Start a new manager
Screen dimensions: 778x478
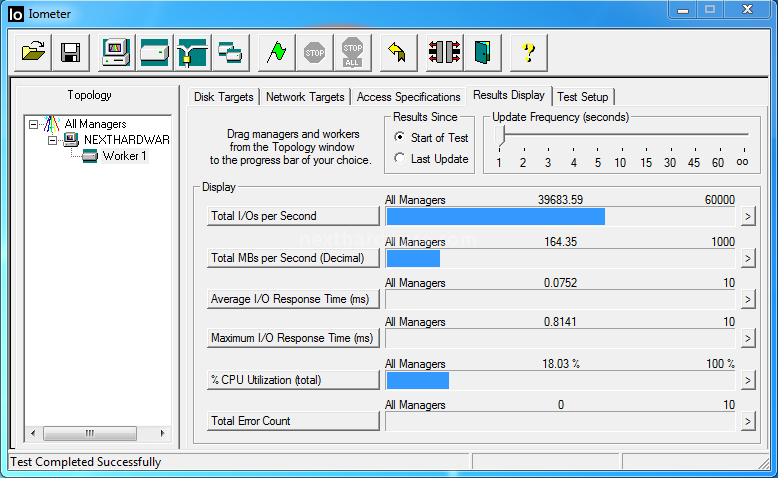pos(116,52)
